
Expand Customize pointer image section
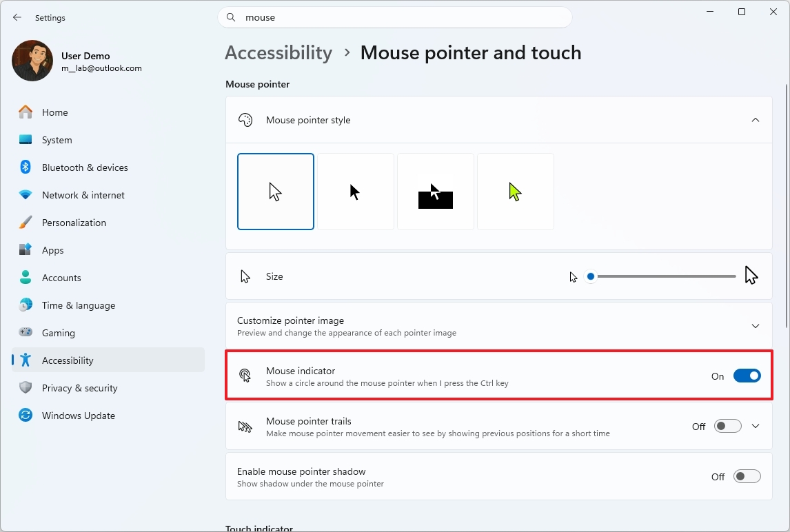pos(756,325)
